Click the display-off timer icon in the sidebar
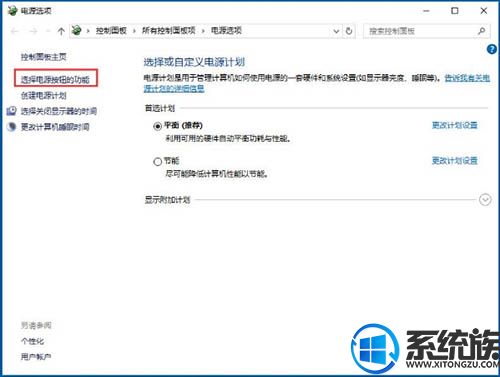Screen dimensions: 500x377 [12, 111]
